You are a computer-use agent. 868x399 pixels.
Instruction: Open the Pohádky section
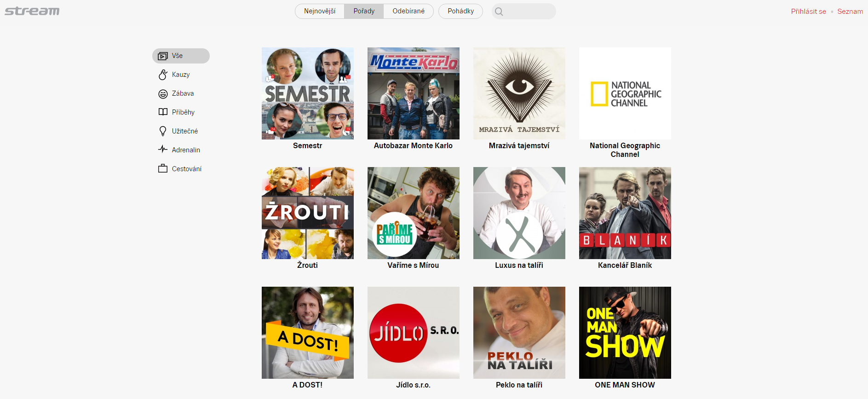[x=460, y=11]
